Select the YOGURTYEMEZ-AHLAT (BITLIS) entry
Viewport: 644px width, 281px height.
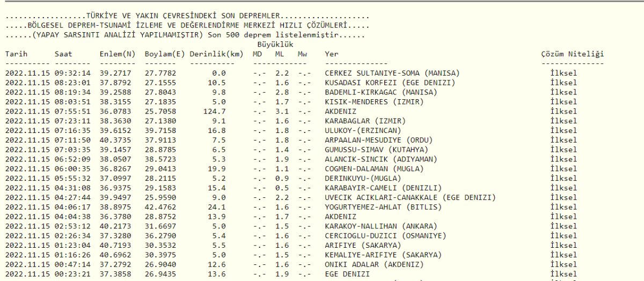383,207
